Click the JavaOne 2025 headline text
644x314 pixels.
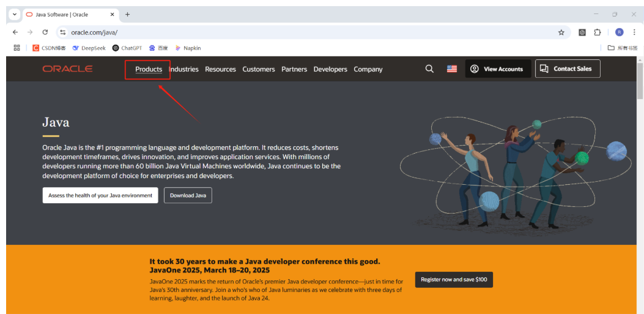[265, 266]
